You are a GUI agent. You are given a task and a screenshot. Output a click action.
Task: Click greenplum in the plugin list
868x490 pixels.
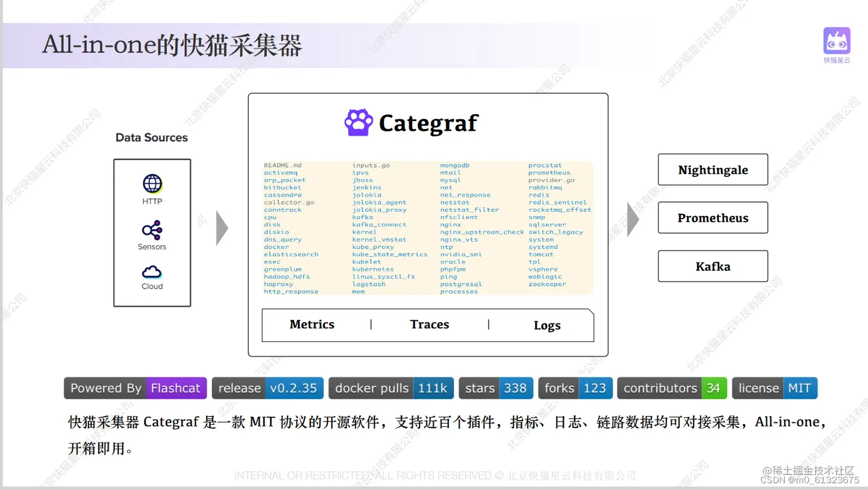[x=282, y=269]
